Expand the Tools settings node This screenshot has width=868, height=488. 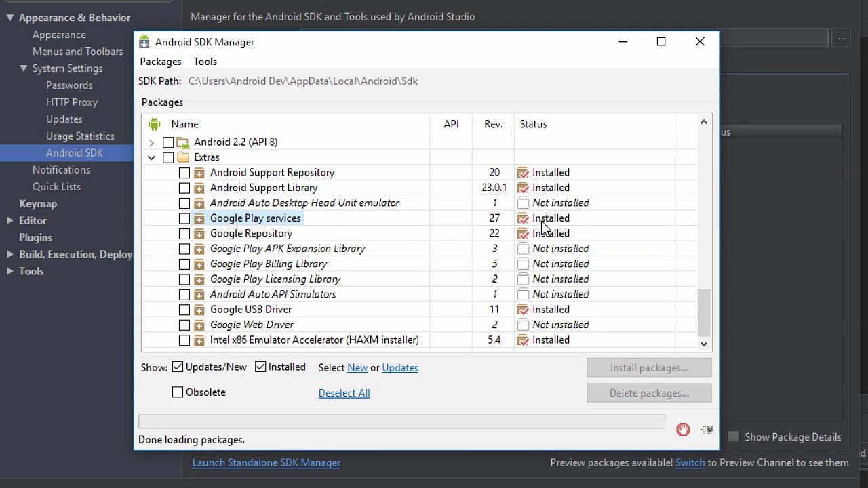[x=9, y=271]
